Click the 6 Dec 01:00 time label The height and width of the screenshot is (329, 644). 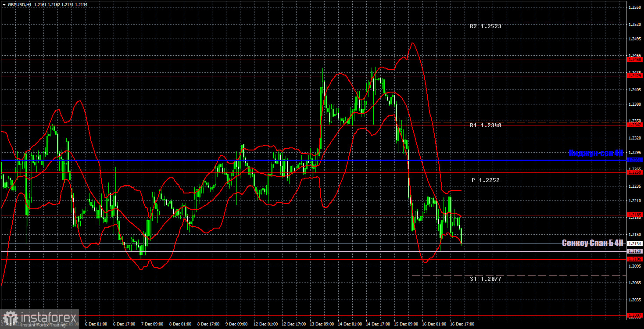[x=96, y=324]
